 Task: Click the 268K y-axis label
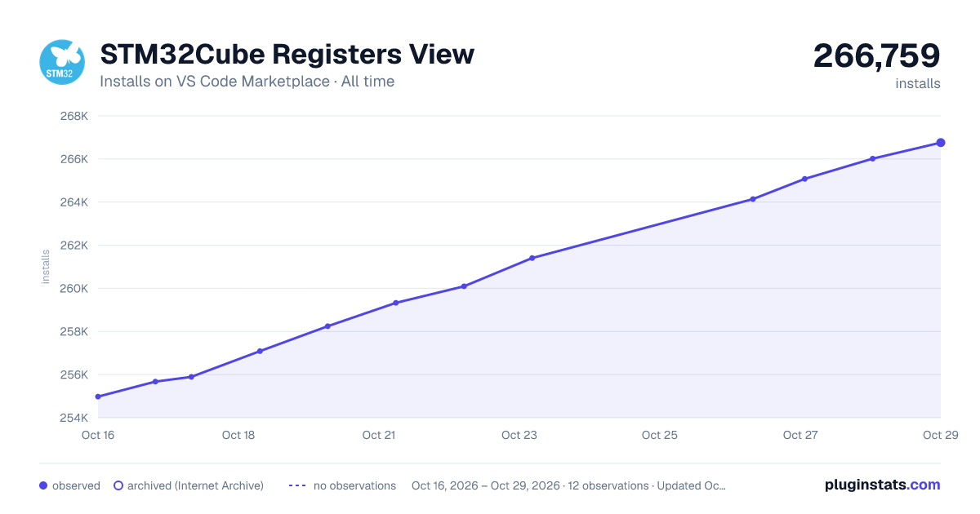point(74,116)
